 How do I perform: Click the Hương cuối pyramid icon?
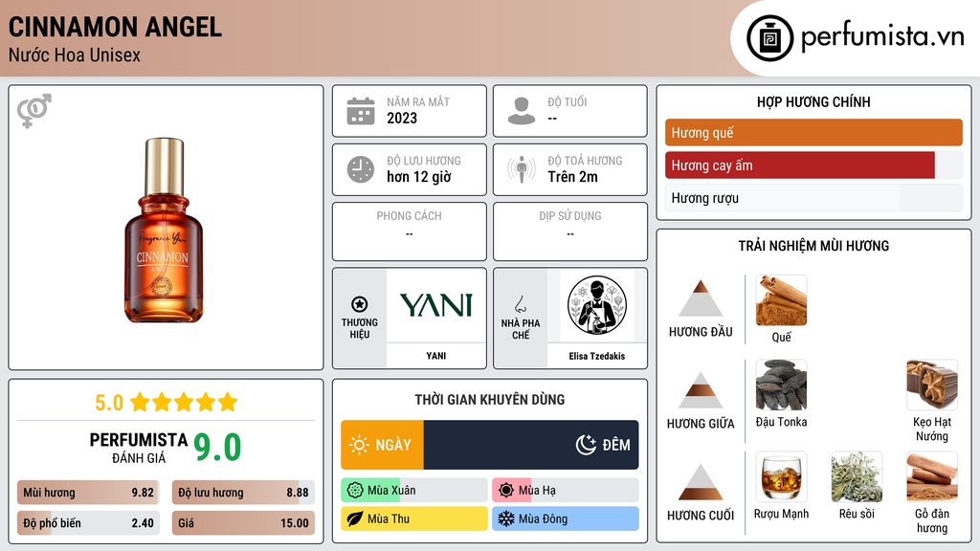point(701,482)
